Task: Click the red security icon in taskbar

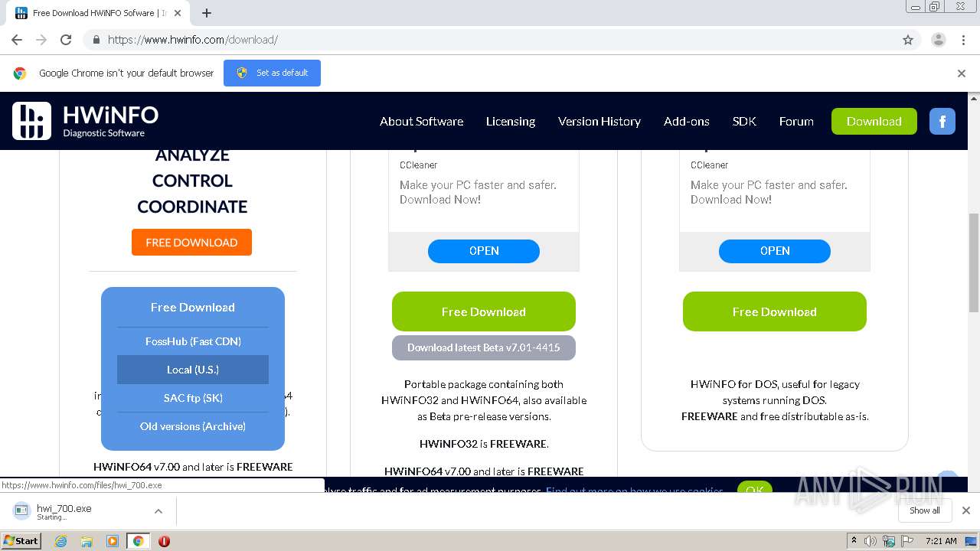Action: point(164,541)
